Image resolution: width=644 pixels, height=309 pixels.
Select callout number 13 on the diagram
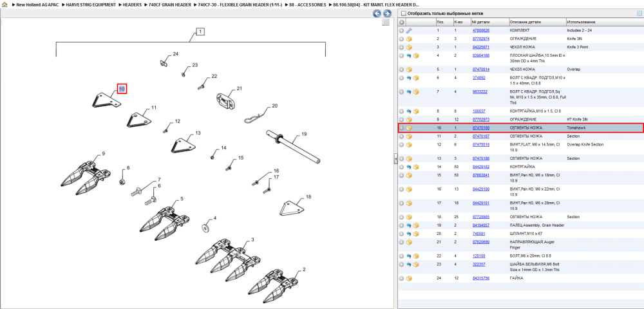tap(198, 133)
